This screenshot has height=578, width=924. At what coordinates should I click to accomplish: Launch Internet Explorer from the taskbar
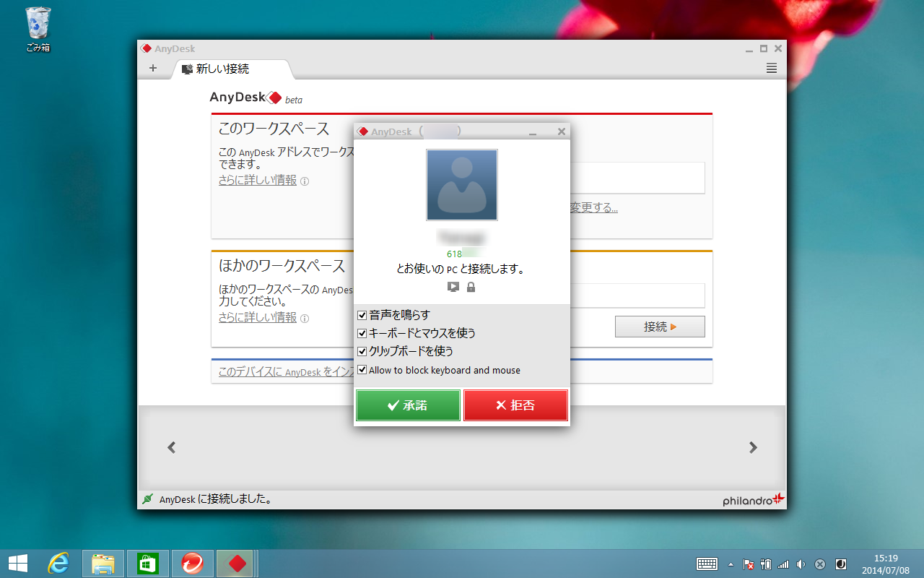pyautogui.click(x=59, y=563)
